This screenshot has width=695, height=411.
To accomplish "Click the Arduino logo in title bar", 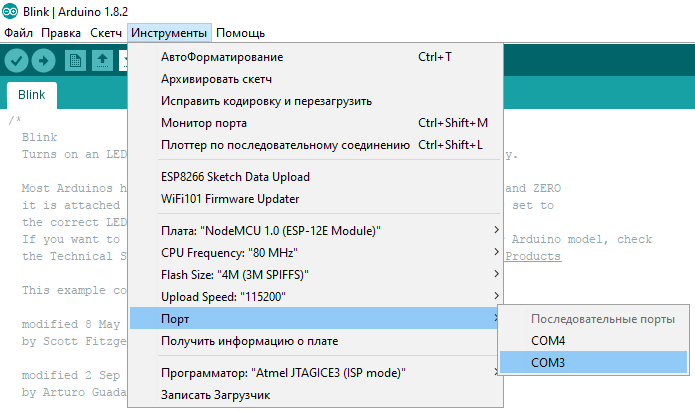I will pos(9,12).
